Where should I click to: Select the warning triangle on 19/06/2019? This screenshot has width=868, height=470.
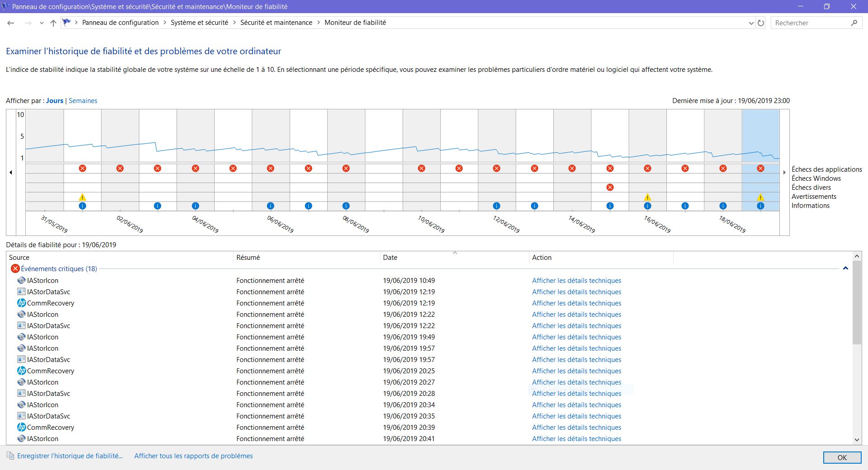760,197
